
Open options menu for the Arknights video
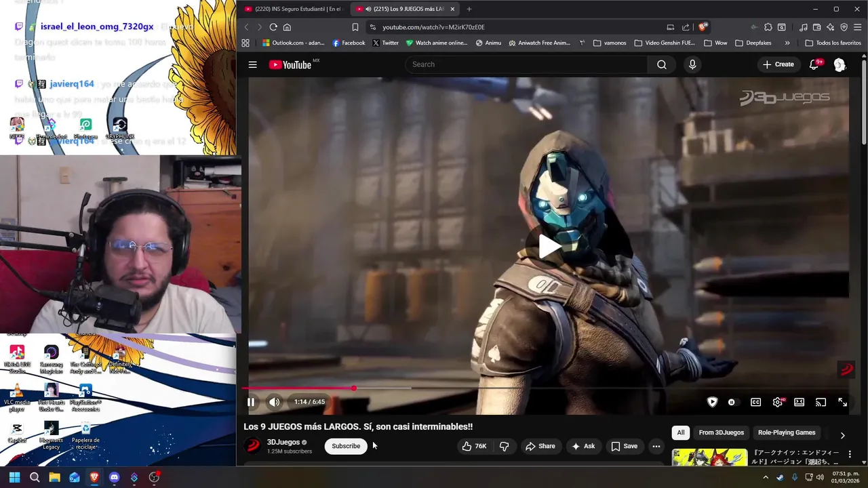pyautogui.click(x=850, y=454)
